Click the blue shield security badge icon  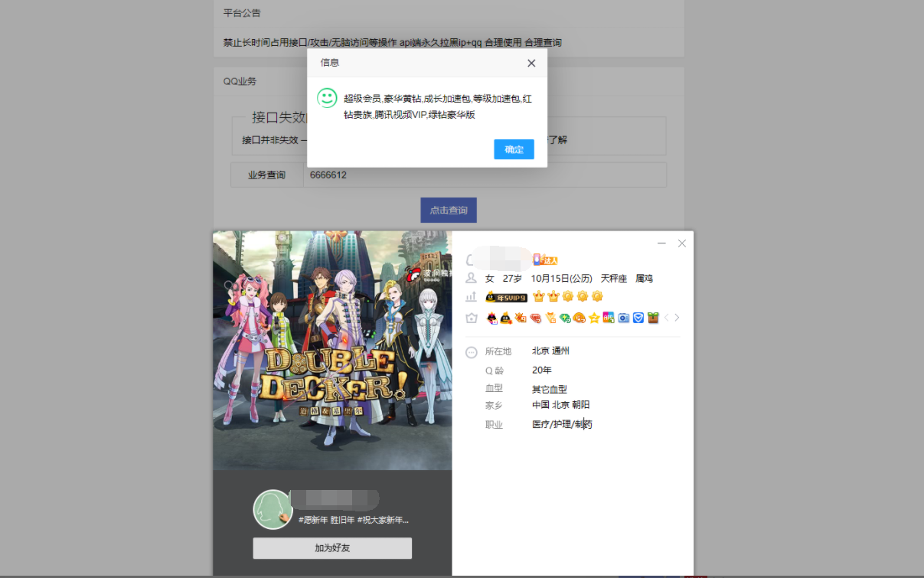[638, 317]
